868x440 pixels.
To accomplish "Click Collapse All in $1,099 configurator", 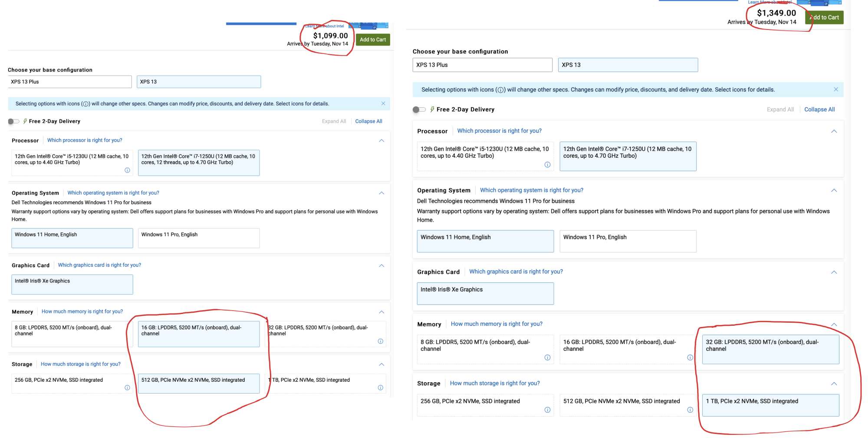I will (x=368, y=121).
